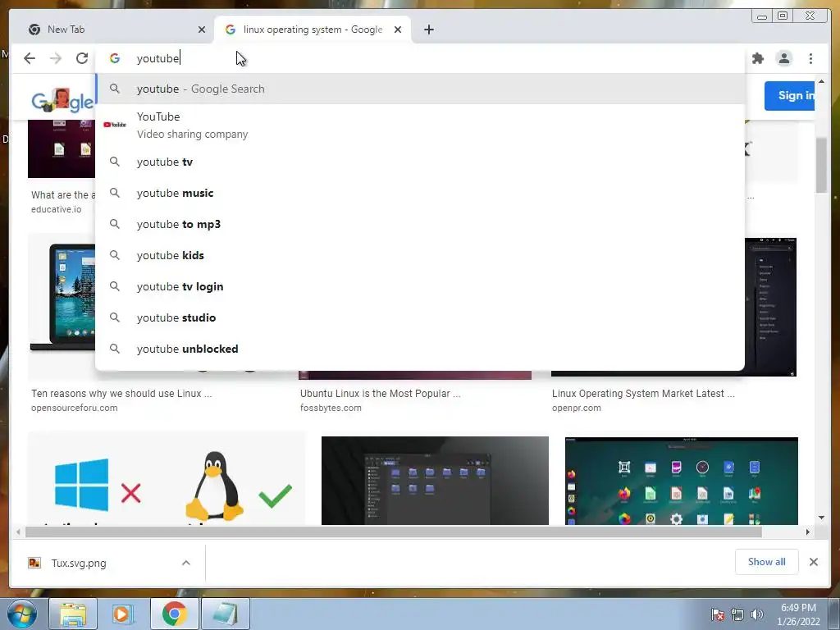Click the opensourceforu.com source link
The height and width of the screenshot is (630, 840).
pyautogui.click(x=74, y=408)
